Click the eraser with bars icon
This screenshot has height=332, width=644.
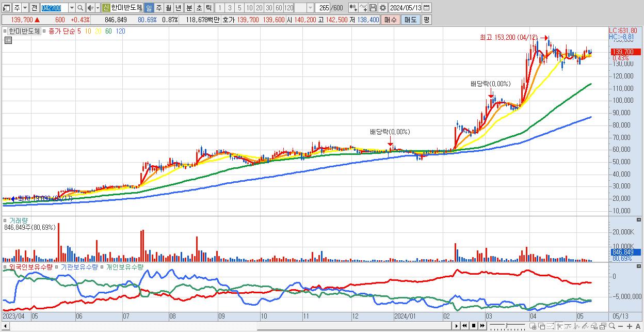coord(594,326)
